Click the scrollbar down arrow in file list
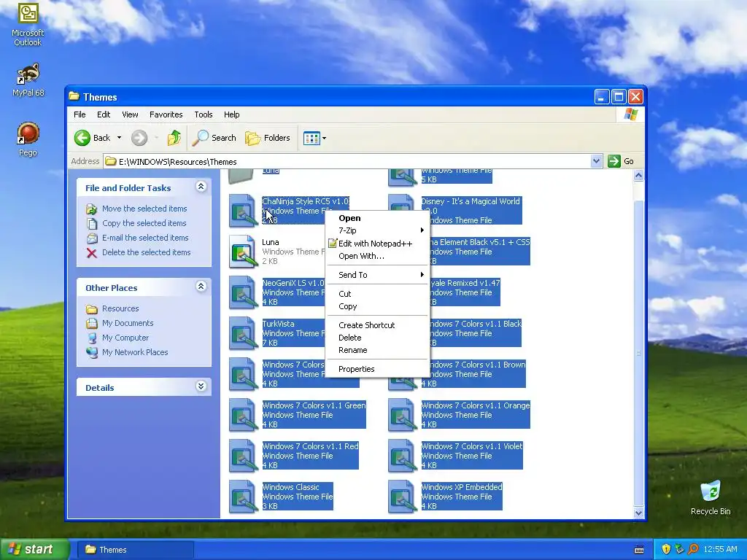This screenshot has height=560, width=747. (638, 513)
